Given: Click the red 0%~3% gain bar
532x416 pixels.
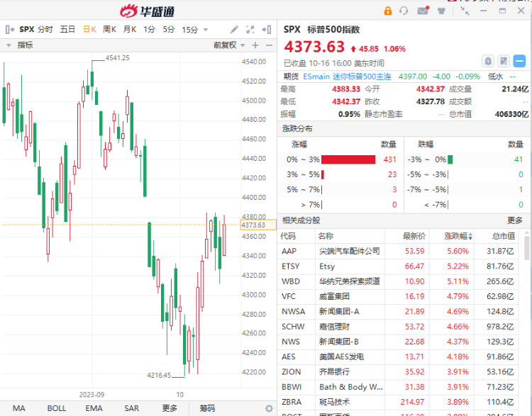Looking at the screenshot, I should tap(348, 159).
